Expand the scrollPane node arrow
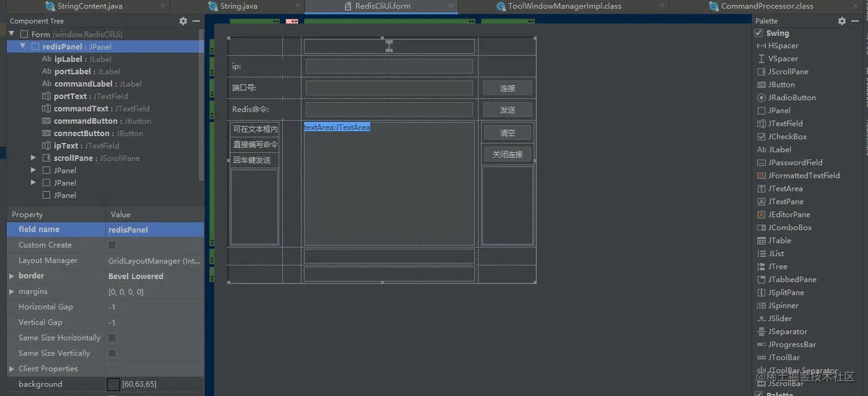Screen dimensions: 868x396 click(x=34, y=158)
